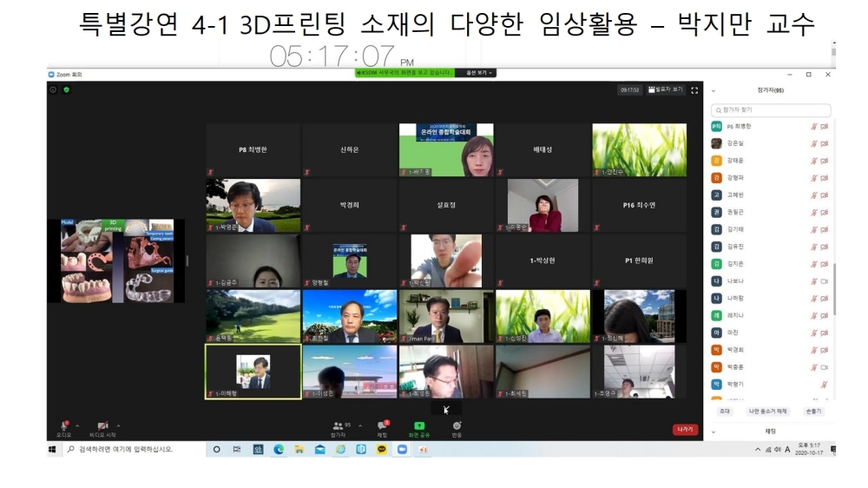Click the green screen share icon
The width and height of the screenshot is (868, 488).
click(x=419, y=425)
